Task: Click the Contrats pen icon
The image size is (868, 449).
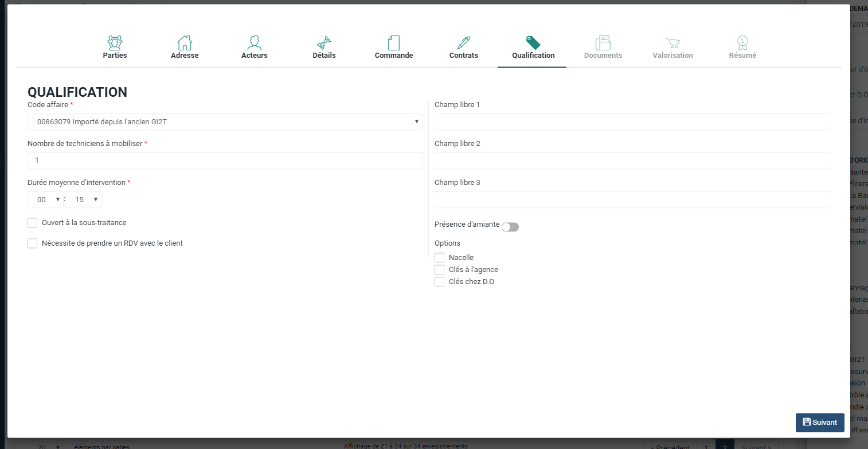Action: [463, 42]
